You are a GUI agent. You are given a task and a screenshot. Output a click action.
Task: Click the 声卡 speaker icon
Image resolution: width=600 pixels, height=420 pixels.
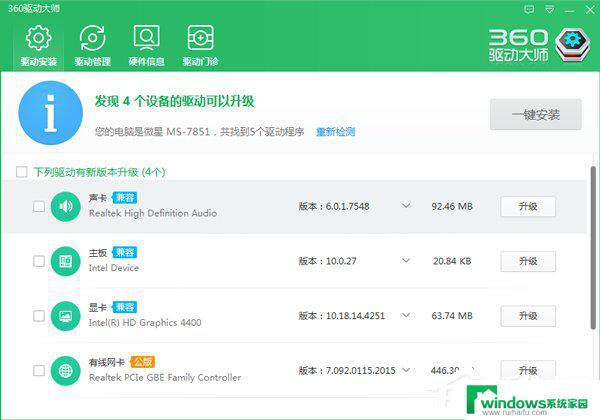(x=65, y=207)
